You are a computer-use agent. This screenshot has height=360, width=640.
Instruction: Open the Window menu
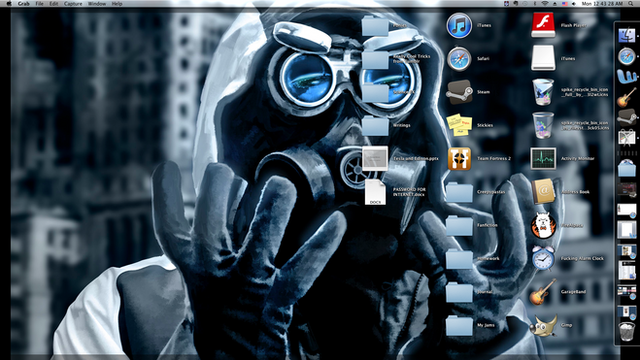(97, 4)
